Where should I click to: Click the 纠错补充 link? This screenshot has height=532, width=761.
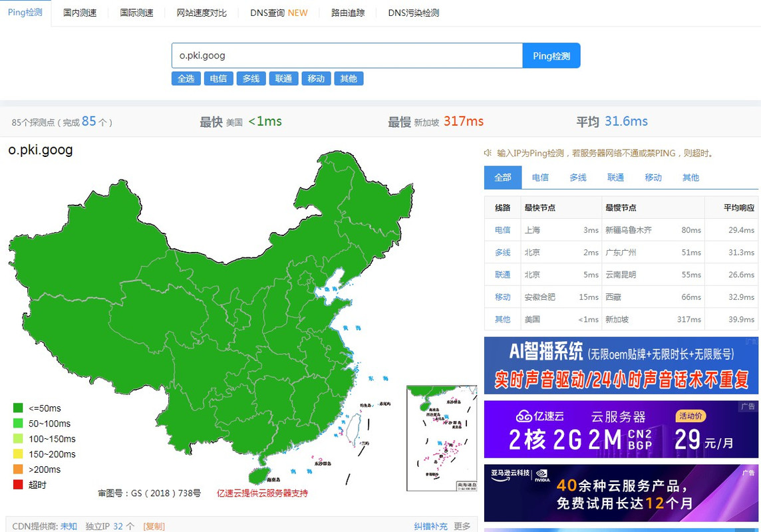point(430,526)
